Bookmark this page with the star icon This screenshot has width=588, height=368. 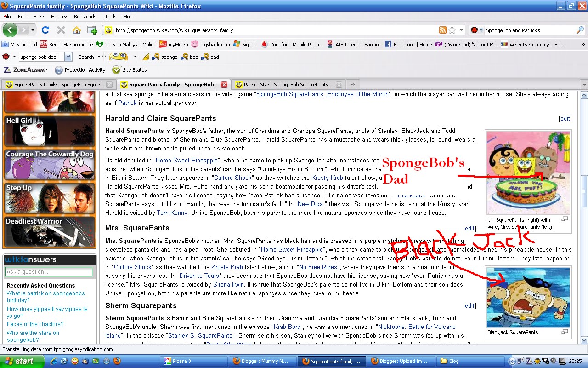(x=452, y=30)
